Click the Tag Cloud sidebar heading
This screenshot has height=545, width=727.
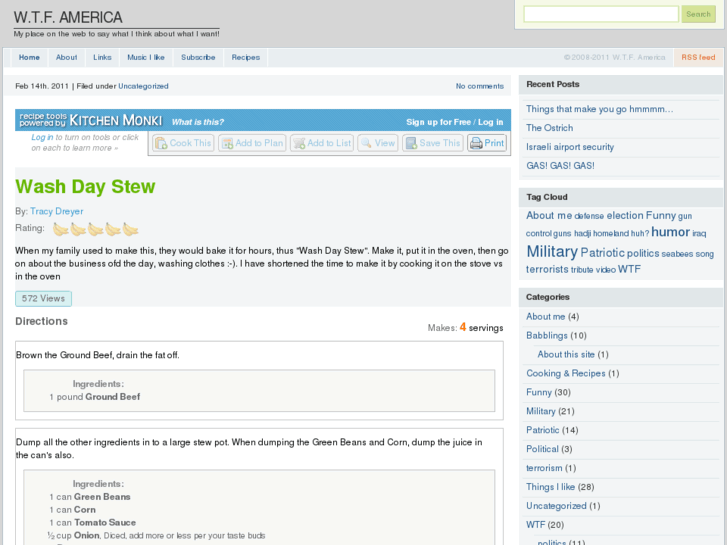[x=547, y=197]
